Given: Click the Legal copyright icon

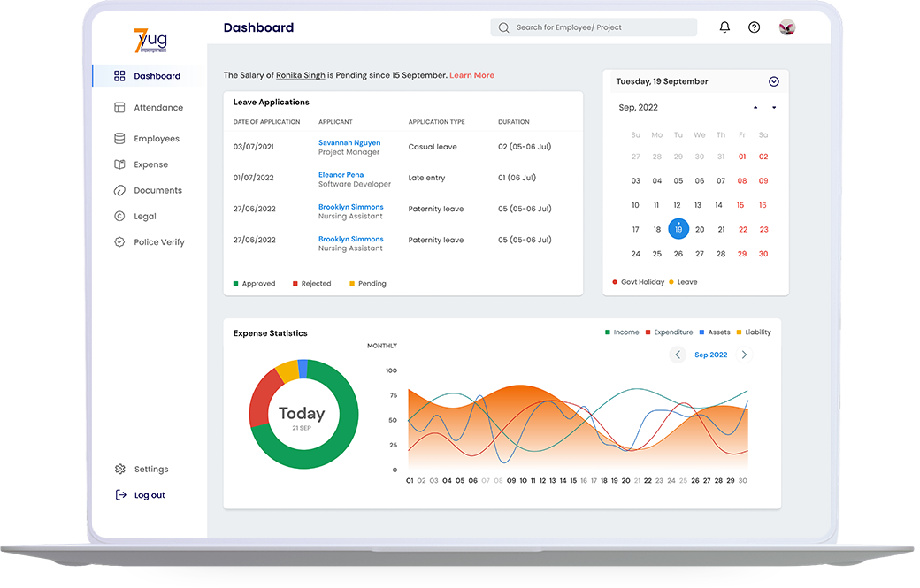Looking at the screenshot, I should pos(119,217).
